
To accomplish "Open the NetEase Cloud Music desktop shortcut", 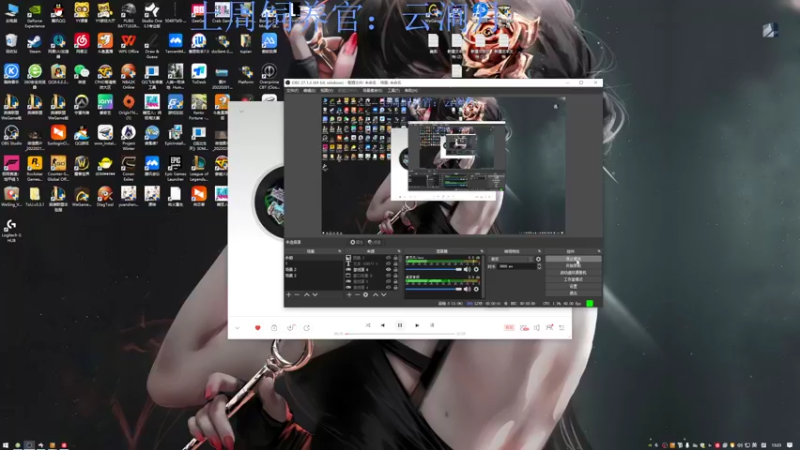I will coord(82,43).
